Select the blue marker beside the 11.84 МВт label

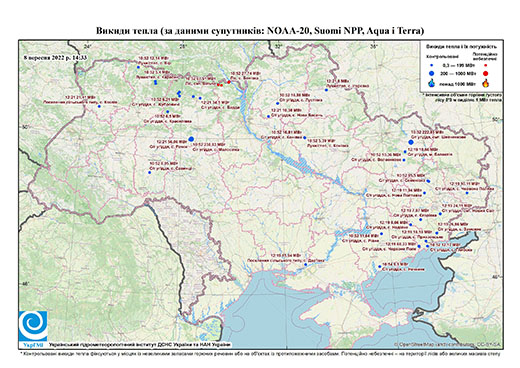(x=381, y=234)
